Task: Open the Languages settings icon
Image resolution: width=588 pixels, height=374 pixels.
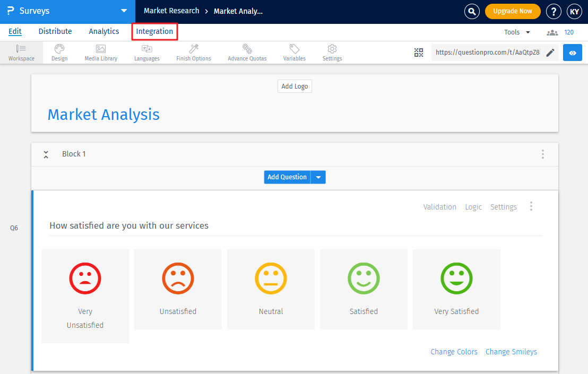Action: [147, 53]
